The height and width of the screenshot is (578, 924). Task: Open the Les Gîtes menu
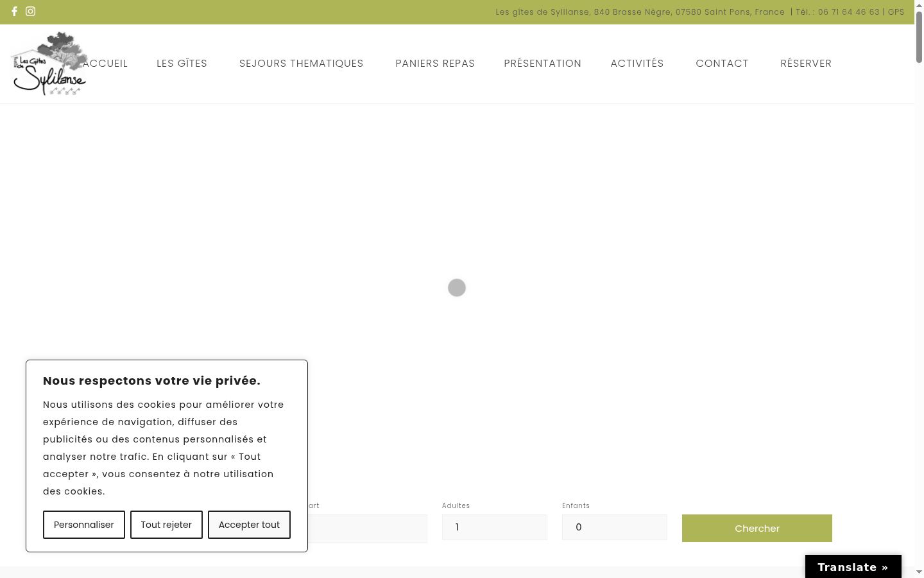tap(182, 64)
